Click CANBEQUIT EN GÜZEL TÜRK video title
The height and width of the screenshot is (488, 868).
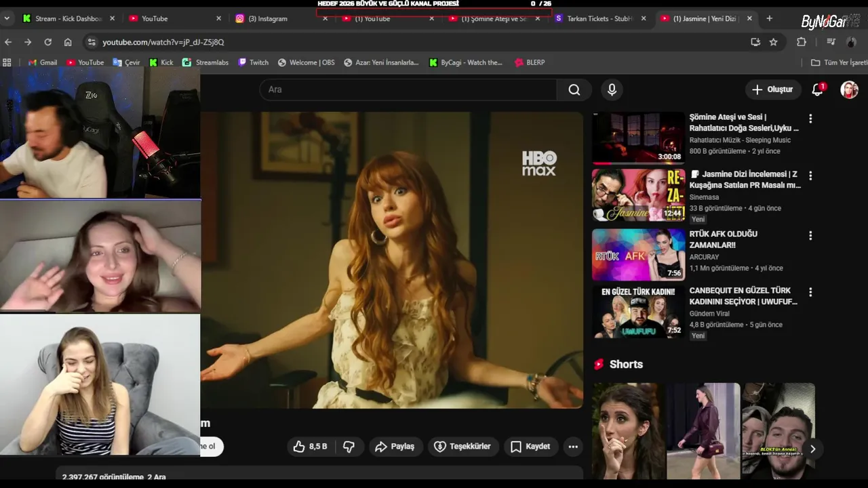[743, 296]
